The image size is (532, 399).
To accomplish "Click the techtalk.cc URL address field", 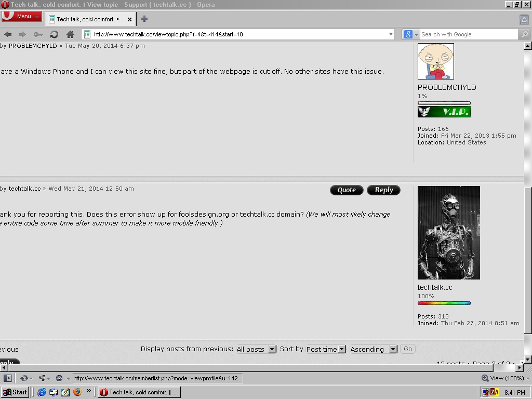I will click(x=239, y=34).
